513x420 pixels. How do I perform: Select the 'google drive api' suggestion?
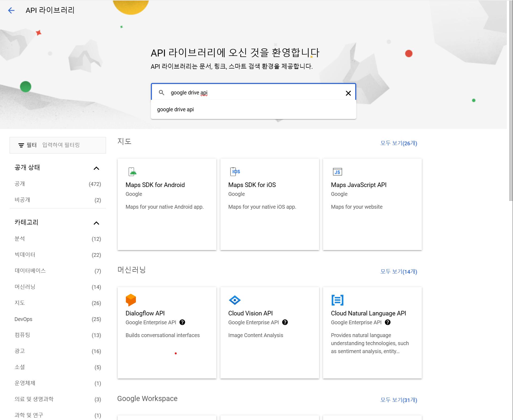click(x=254, y=109)
